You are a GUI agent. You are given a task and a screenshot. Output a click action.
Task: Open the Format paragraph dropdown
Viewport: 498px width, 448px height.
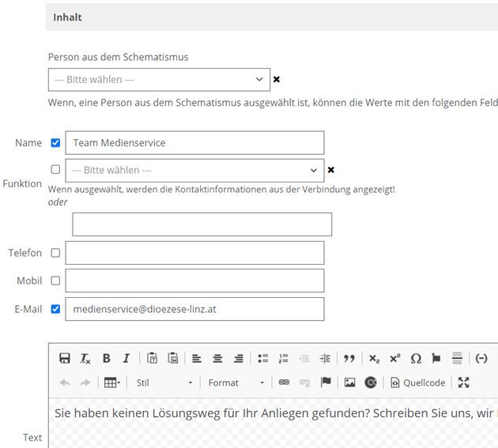point(236,382)
